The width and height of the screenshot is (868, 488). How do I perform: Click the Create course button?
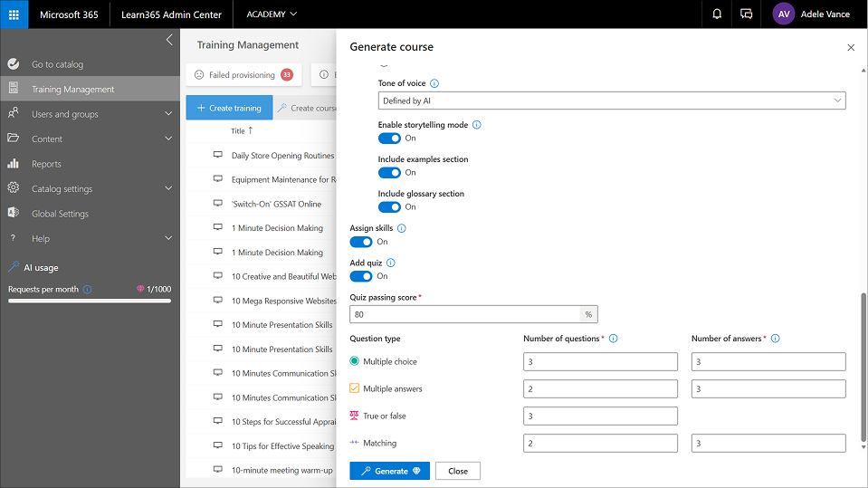point(307,108)
